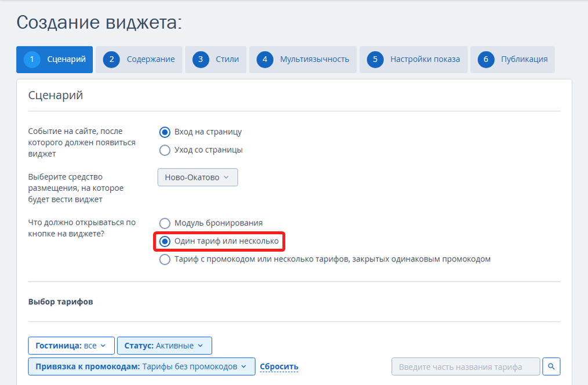The height and width of the screenshot is (385, 588).
Task: Go to the Содержание step tab
Action: click(x=139, y=59)
